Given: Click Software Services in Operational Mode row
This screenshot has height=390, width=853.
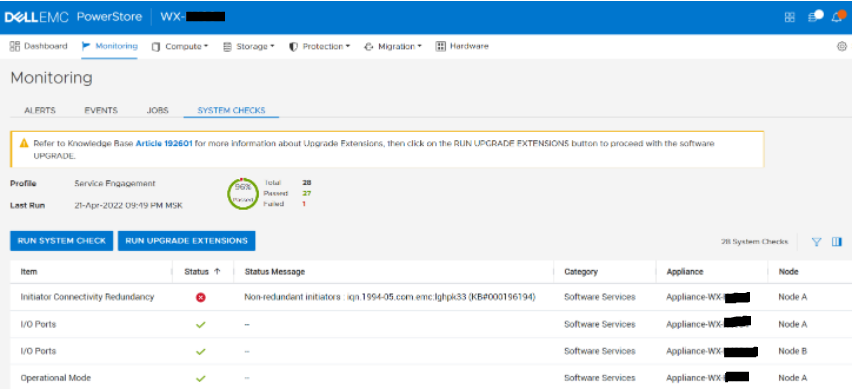Looking at the screenshot, I should point(599,378).
